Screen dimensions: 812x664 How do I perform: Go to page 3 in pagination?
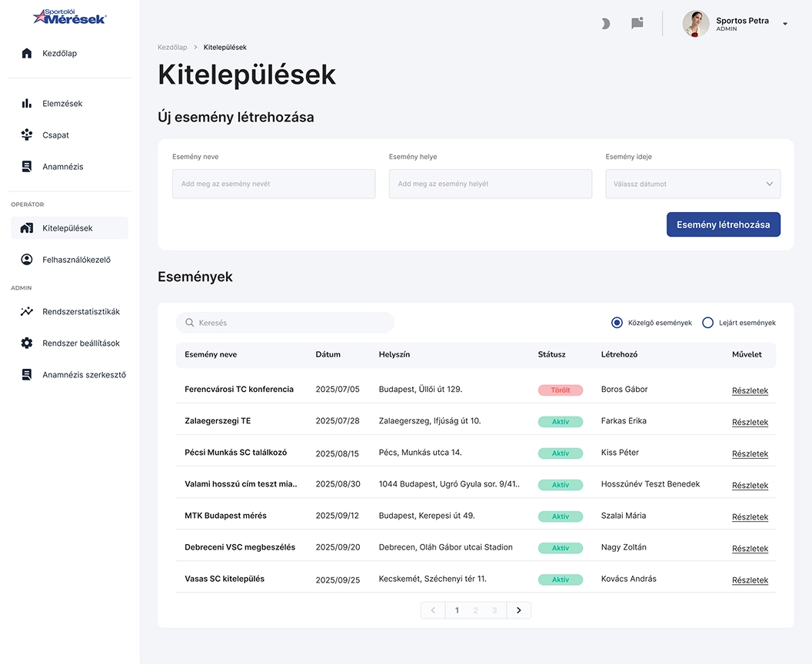coord(494,611)
